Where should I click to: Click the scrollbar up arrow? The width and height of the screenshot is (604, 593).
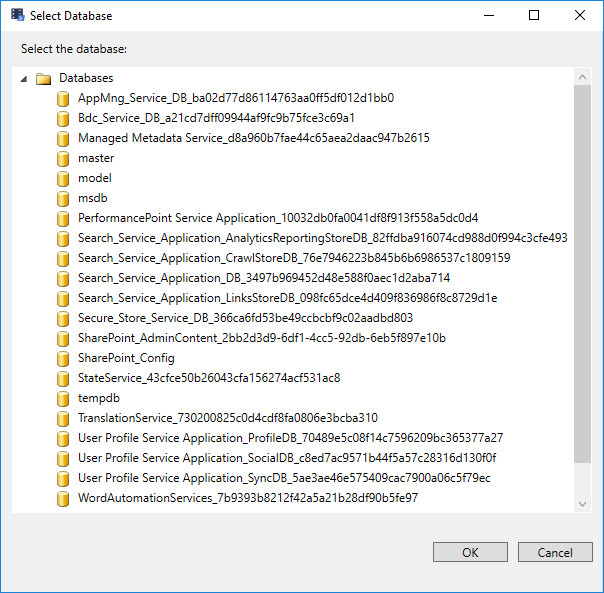pyautogui.click(x=582, y=76)
